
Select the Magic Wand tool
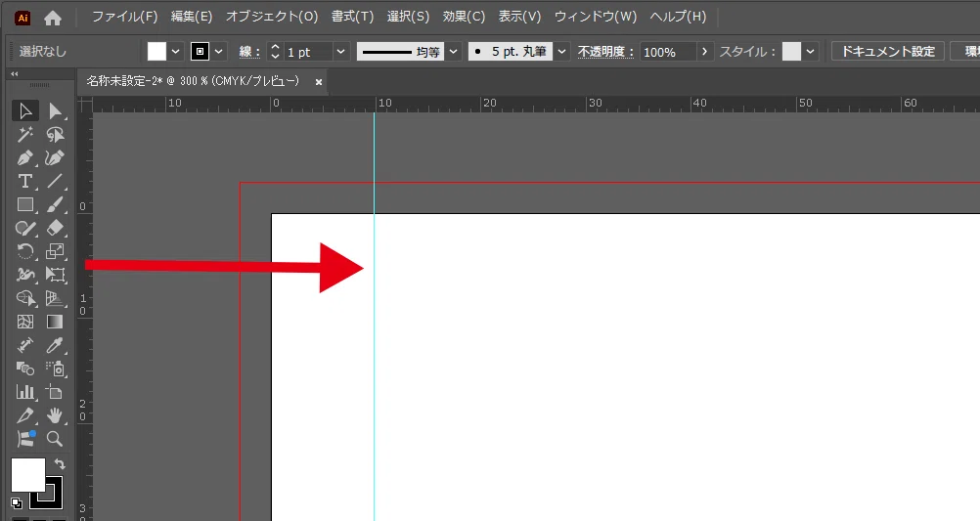click(25, 134)
